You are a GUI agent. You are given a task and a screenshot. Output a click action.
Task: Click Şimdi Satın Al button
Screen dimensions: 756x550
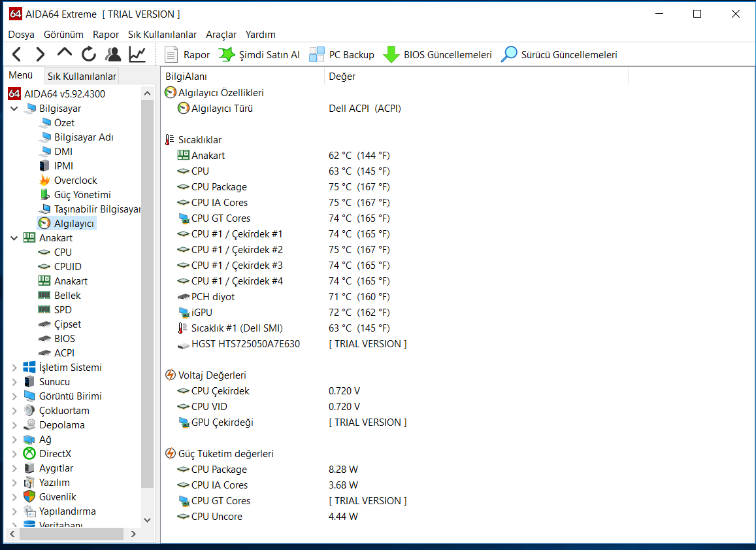coord(259,55)
